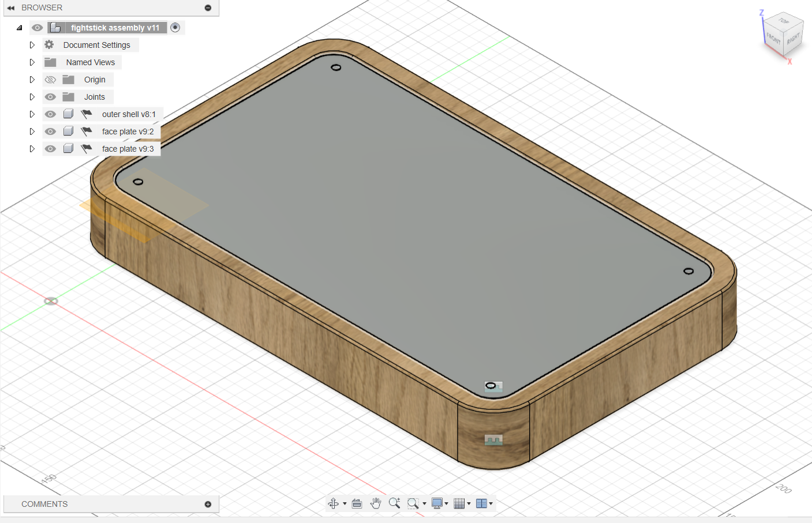Click the Look At tool icon
The height and width of the screenshot is (523, 812).
[x=357, y=503]
